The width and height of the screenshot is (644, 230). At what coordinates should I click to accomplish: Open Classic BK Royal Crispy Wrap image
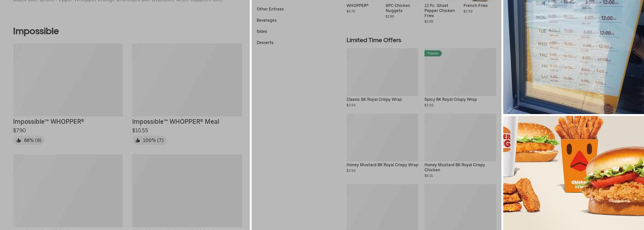[382, 72]
